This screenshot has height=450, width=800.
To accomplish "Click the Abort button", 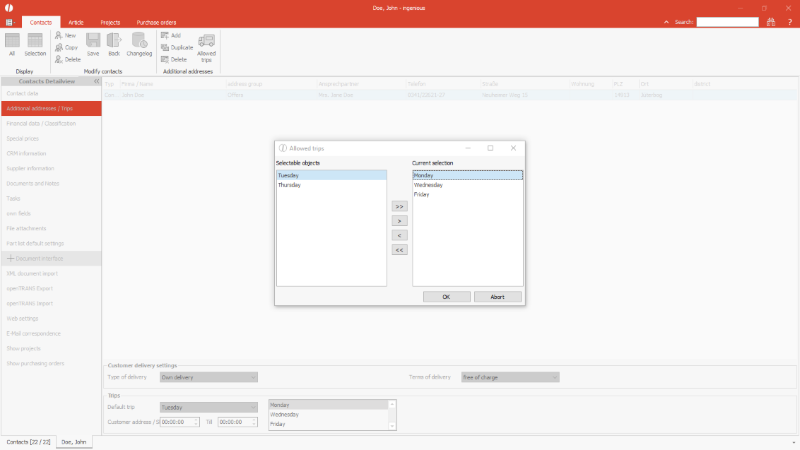I will (497, 297).
